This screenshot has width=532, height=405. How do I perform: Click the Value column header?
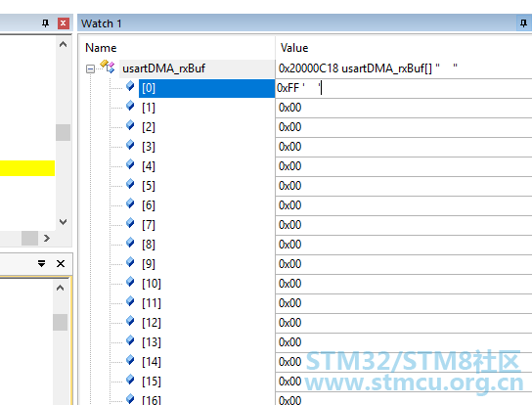click(x=294, y=48)
